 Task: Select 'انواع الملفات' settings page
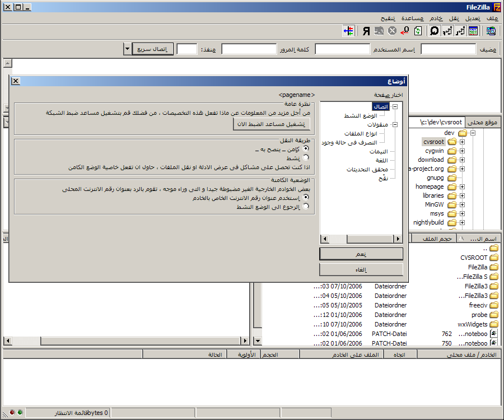pyautogui.click(x=361, y=133)
